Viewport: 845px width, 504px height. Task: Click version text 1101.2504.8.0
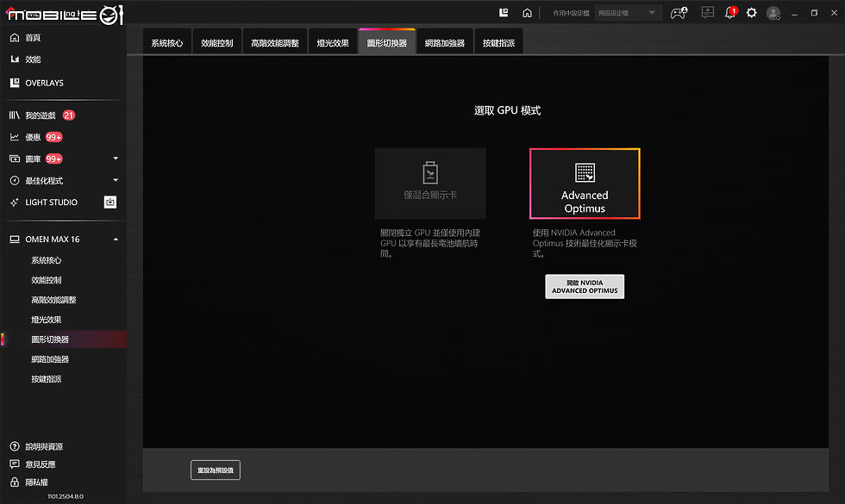(66, 496)
